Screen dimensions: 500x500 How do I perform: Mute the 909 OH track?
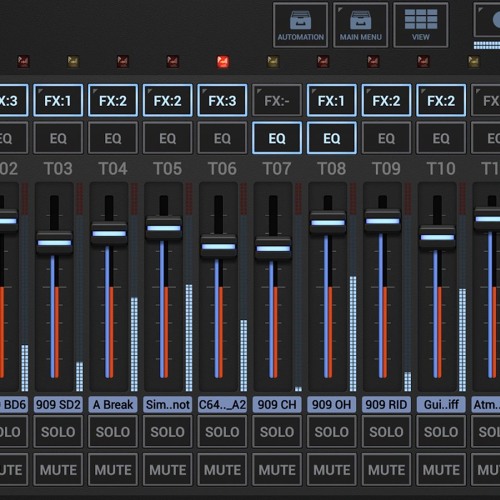pos(332,470)
